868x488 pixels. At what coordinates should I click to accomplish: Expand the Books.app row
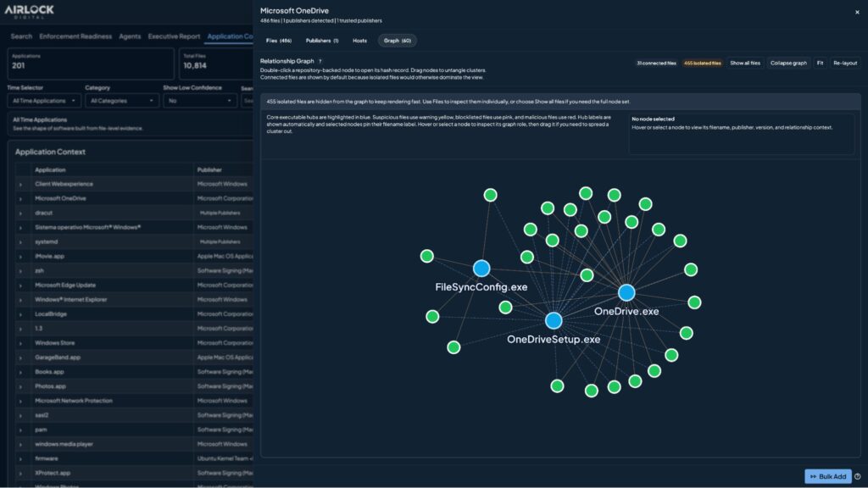(x=20, y=373)
